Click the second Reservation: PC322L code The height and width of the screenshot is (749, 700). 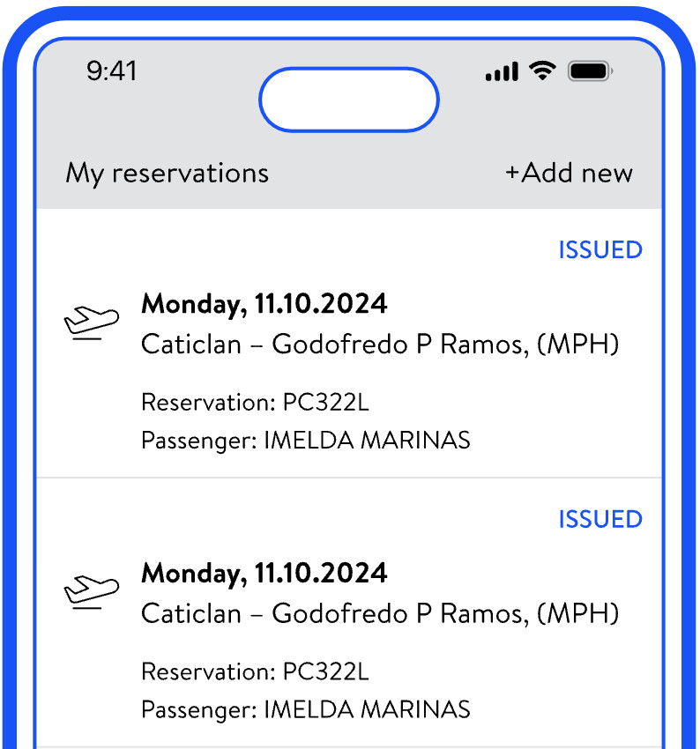255,671
